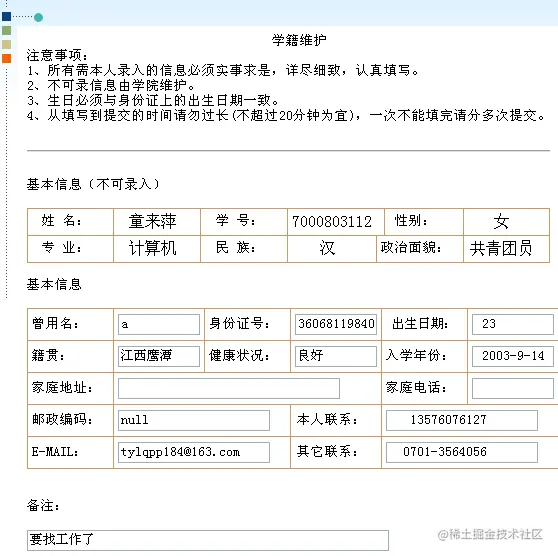This screenshot has height=556, width=558.
Task: Click the 备注 field with 要找工作了
Action: [208, 540]
